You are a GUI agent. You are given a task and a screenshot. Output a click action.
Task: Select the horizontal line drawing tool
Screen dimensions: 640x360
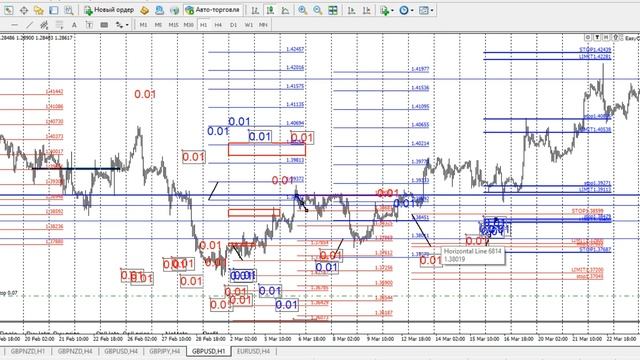click(14, 25)
